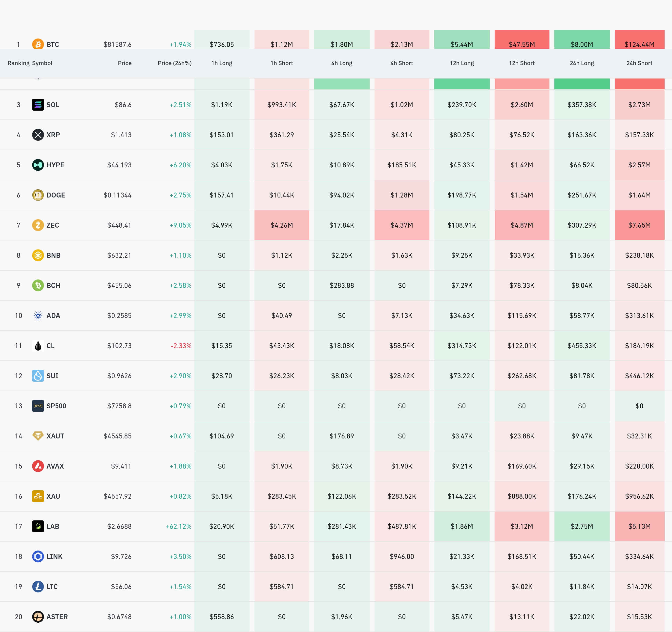The height and width of the screenshot is (632, 672).
Task: Open the SP500 symbol link
Action: [56, 406]
